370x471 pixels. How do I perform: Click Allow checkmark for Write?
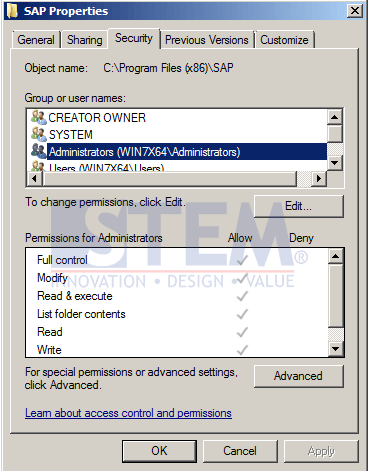[x=242, y=350]
